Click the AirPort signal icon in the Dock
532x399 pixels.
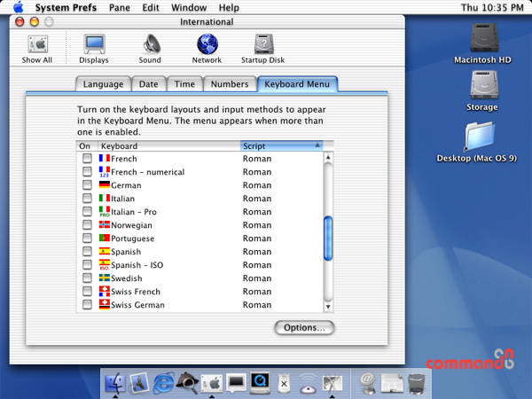click(308, 384)
